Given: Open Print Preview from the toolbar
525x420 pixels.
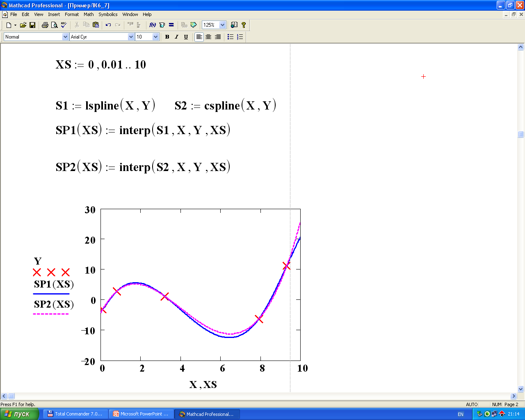Looking at the screenshot, I should coord(54,25).
